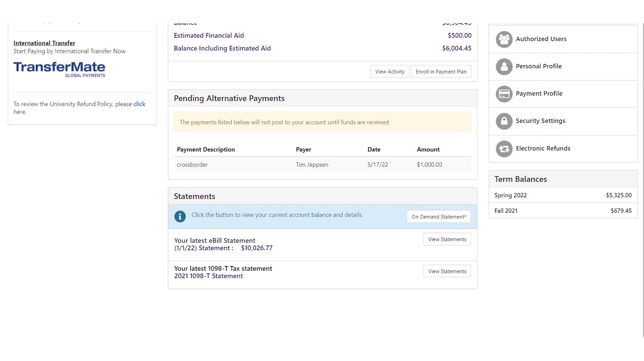The image size is (644, 361).
Task: Generate the On Demand Statement
Action: [438, 217]
